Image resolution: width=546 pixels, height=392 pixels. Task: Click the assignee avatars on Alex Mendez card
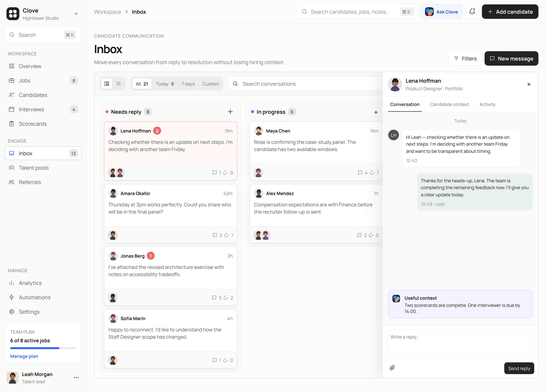pos(262,235)
